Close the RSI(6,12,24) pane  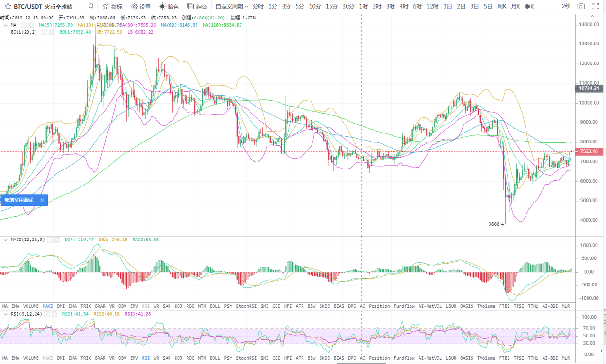point(54,314)
